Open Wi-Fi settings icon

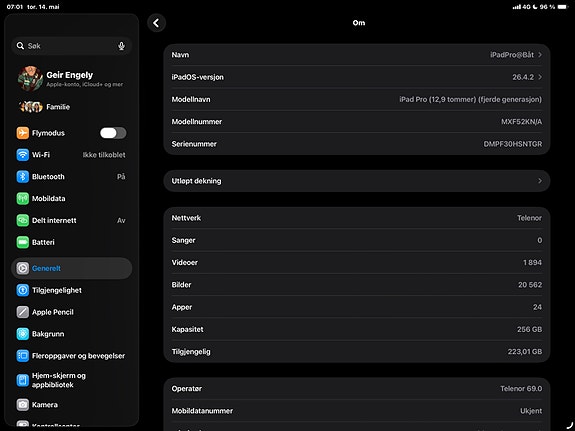tap(22, 154)
